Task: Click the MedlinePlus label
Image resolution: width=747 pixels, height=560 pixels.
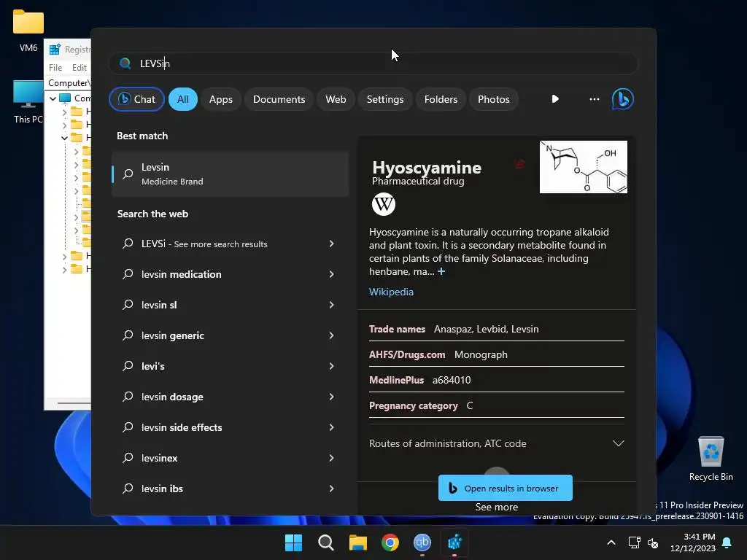Action: pos(396,380)
